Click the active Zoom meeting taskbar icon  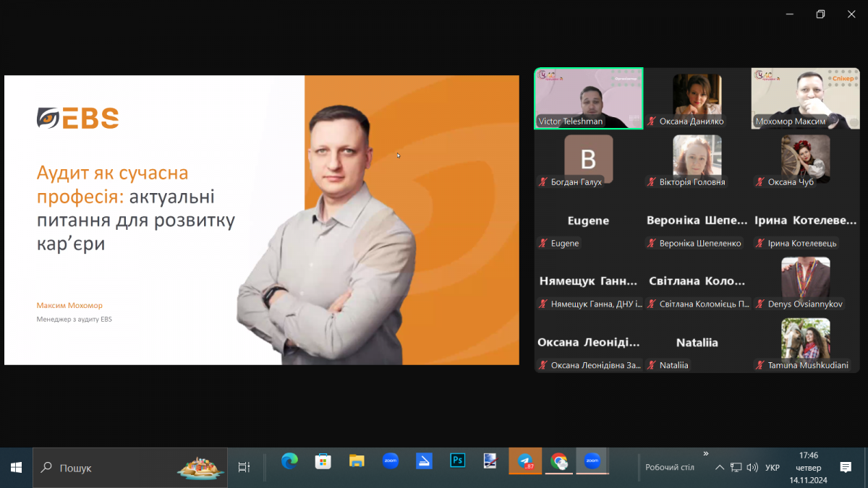pos(592,461)
